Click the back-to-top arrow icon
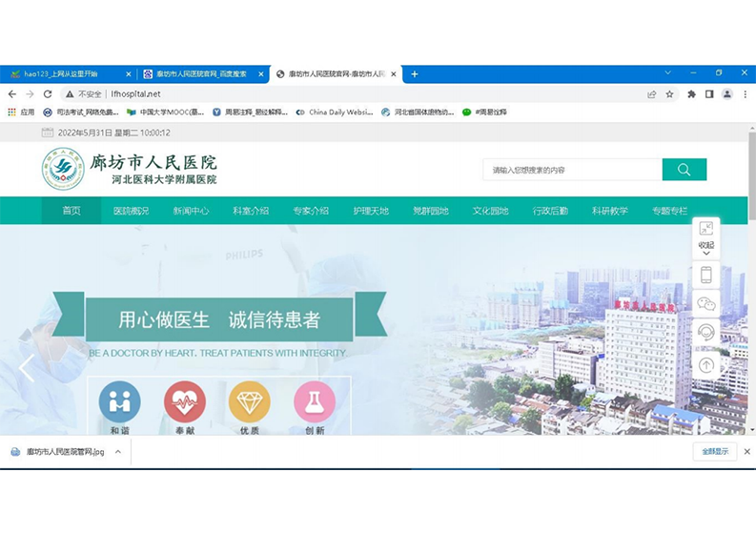 (705, 364)
